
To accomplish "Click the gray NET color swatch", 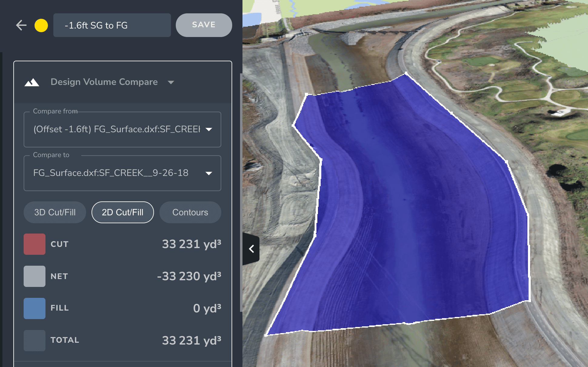I will tap(35, 276).
